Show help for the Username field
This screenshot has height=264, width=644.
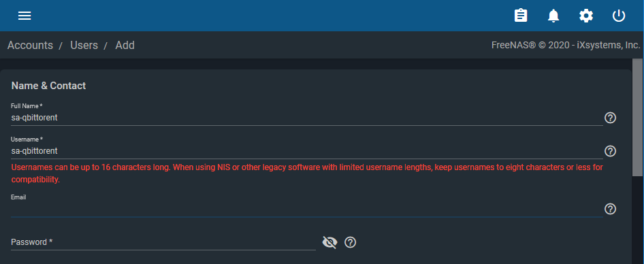(x=611, y=151)
